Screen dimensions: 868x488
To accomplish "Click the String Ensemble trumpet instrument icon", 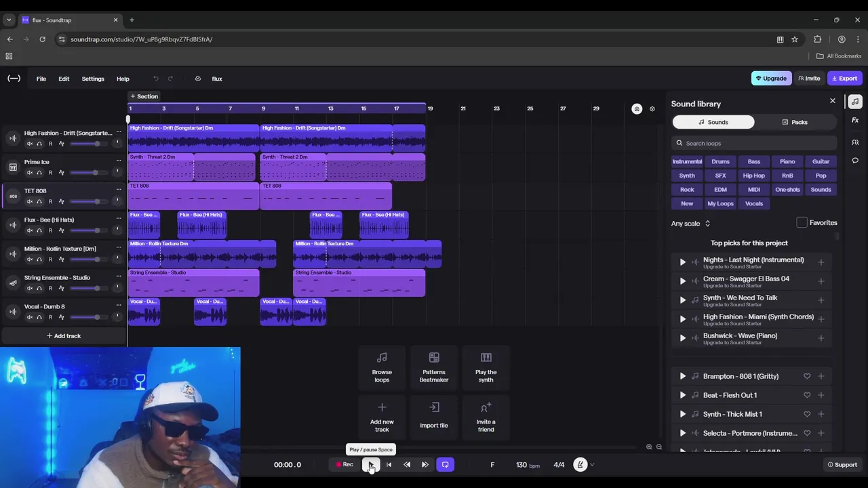I will (13, 283).
